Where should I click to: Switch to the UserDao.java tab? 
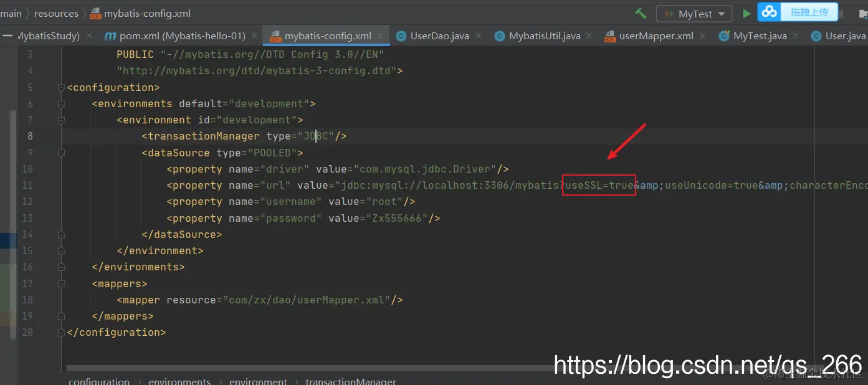coord(439,36)
